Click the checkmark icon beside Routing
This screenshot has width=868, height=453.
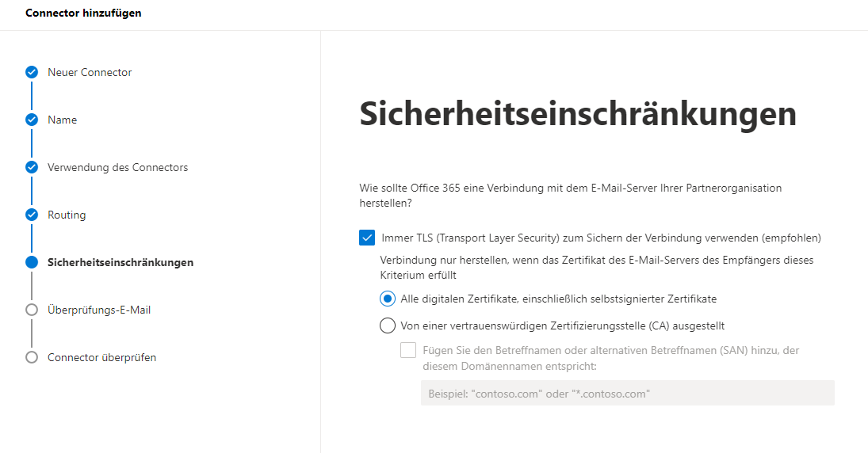pos(32,215)
